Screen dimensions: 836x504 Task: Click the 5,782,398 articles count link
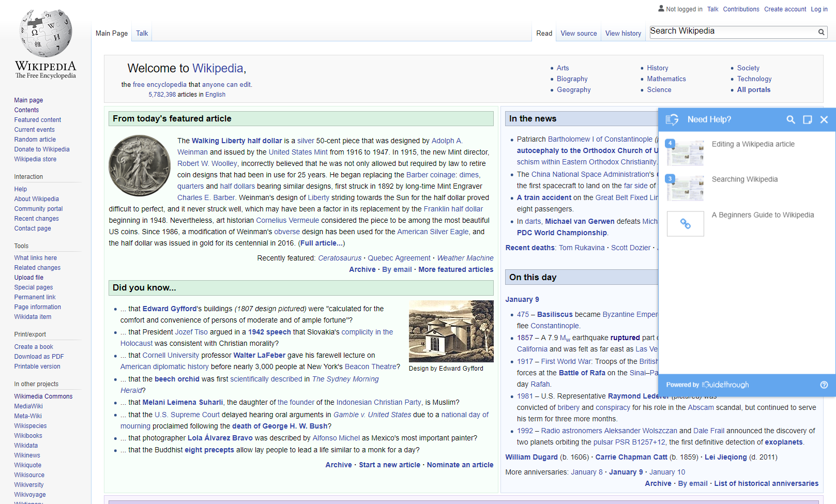pos(162,95)
